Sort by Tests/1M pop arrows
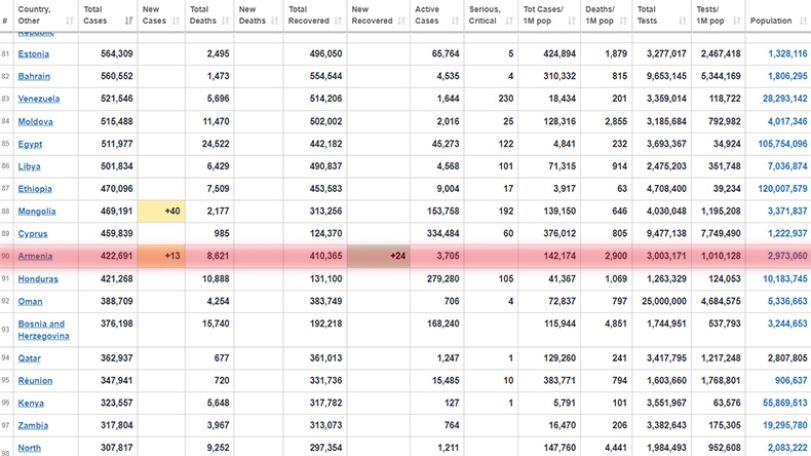811x456 pixels. point(737,21)
